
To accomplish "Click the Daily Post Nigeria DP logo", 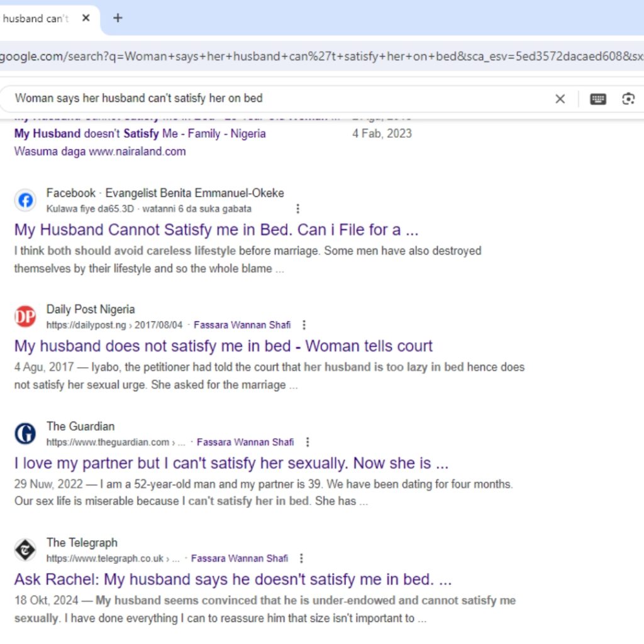I will click(x=25, y=317).
